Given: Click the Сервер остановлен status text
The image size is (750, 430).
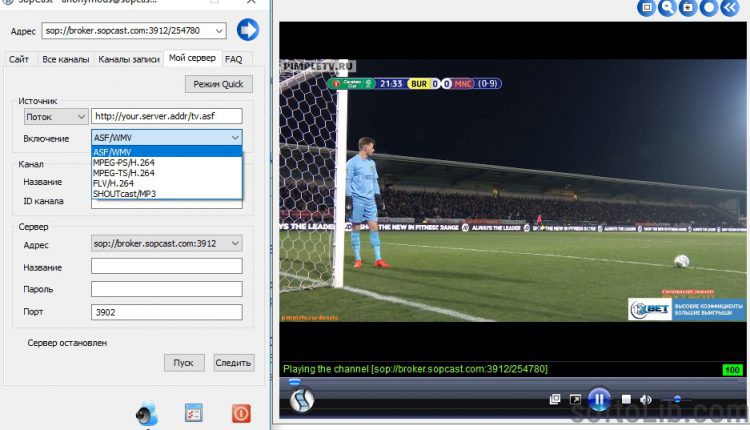Looking at the screenshot, I should [x=67, y=343].
